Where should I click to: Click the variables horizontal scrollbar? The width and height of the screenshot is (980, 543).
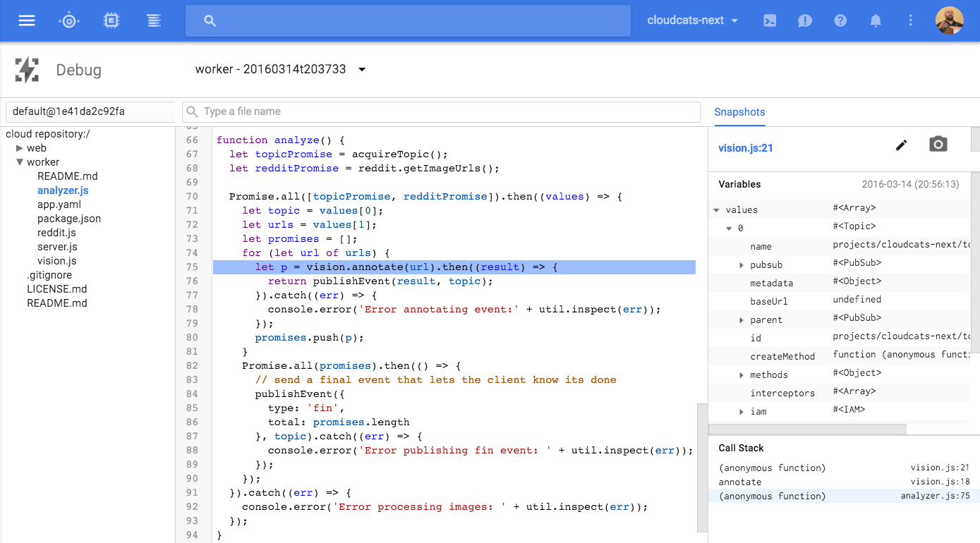click(x=807, y=429)
